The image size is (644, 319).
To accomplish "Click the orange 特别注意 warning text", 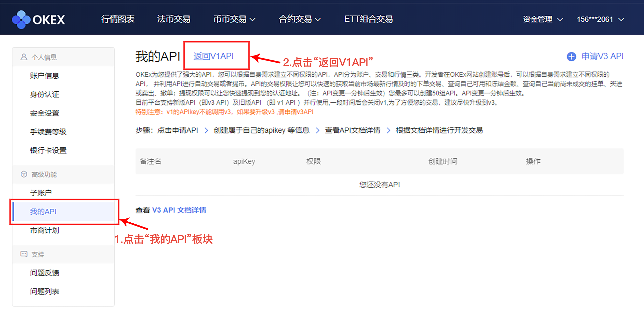I will (224, 112).
